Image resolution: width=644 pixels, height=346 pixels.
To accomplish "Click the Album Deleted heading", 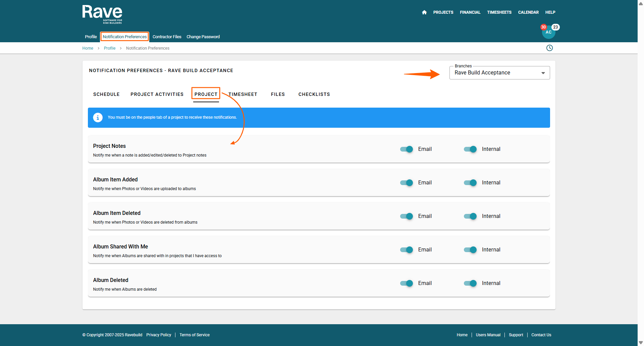I will point(111,280).
